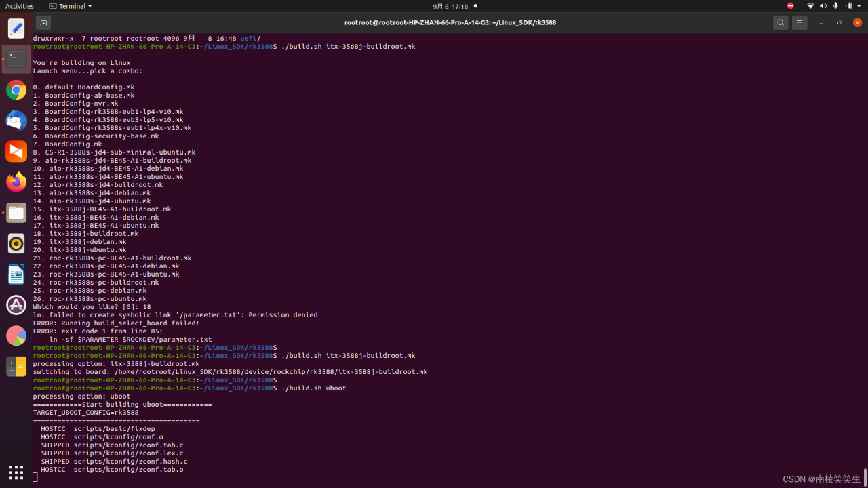Open Ubuntu Software updater icon
Screen dimensions: 868x488
coord(16,305)
